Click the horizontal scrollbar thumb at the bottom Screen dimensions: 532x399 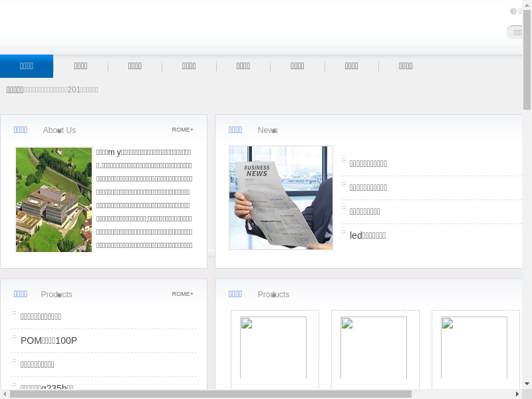click(210, 394)
